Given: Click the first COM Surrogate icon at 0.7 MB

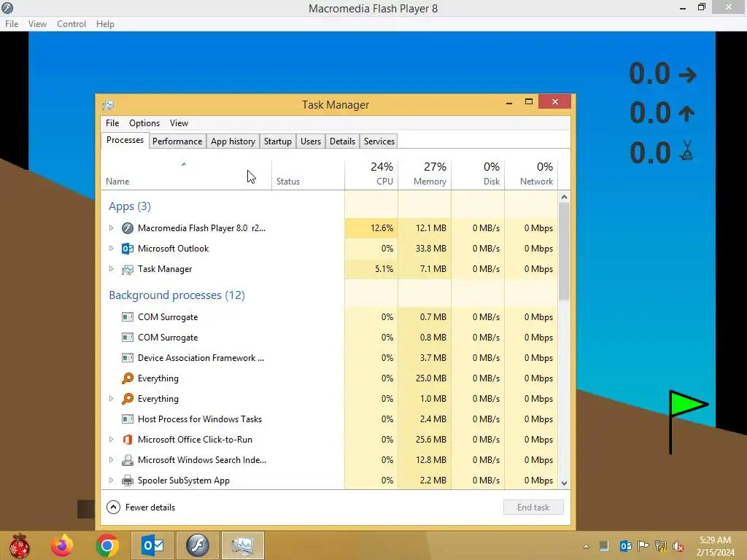Looking at the screenshot, I should pos(127,317).
